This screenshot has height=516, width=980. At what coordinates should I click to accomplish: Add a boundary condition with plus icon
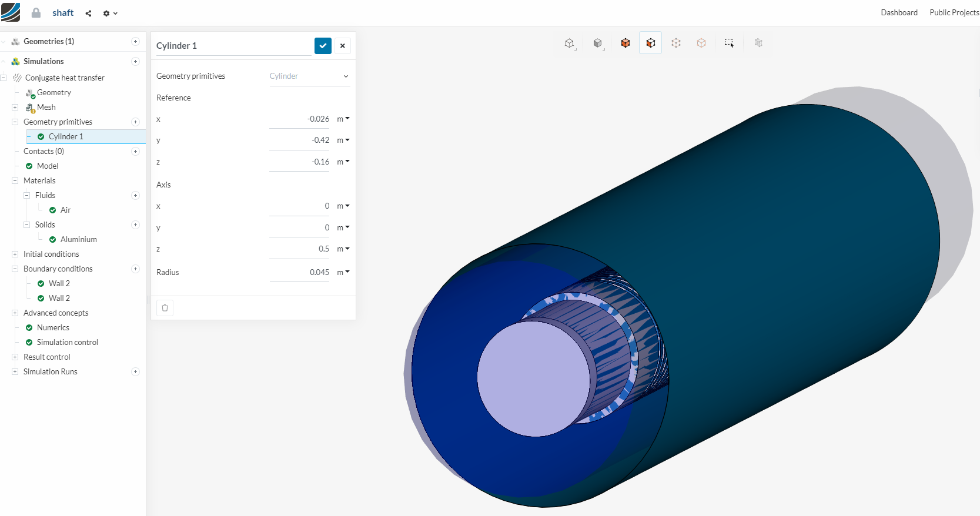pos(135,269)
